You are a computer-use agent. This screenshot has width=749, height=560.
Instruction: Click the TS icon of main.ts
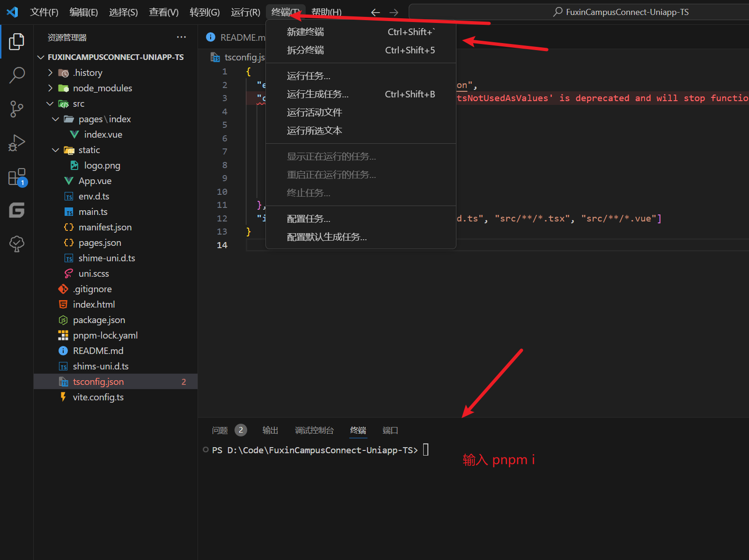pyautogui.click(x=69, y=212)
